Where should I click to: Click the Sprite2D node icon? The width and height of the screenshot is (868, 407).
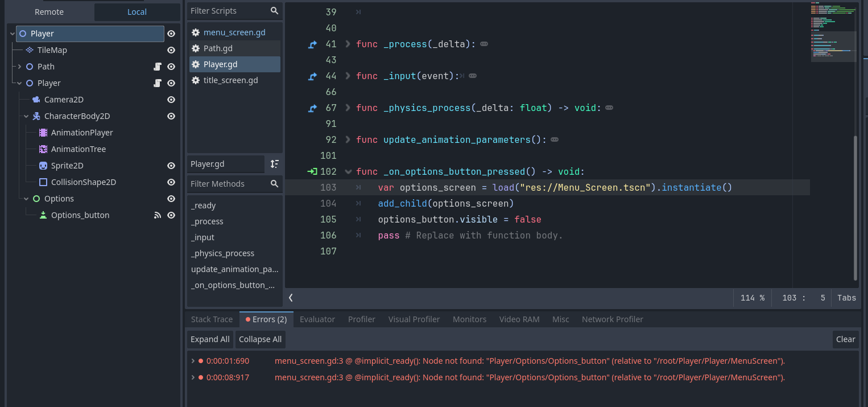43,166
